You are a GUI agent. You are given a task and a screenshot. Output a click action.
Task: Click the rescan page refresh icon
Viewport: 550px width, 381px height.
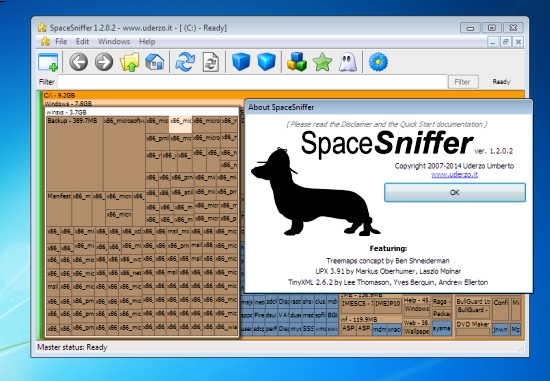click(x=211, y=62)
